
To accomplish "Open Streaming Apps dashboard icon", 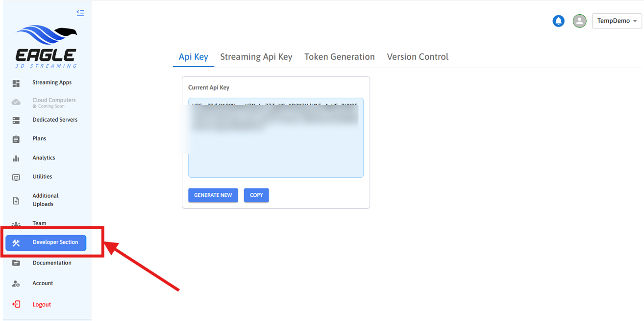I will coord(16,83).
